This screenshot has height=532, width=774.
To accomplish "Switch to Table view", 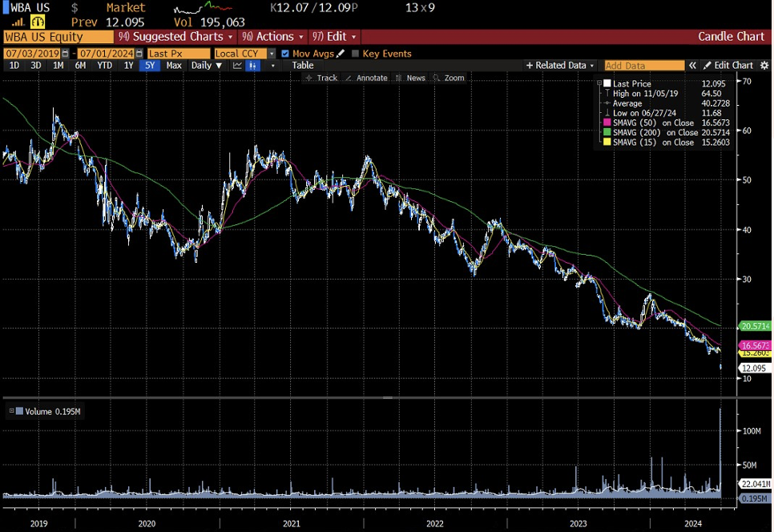I will (x=302, y=65).
